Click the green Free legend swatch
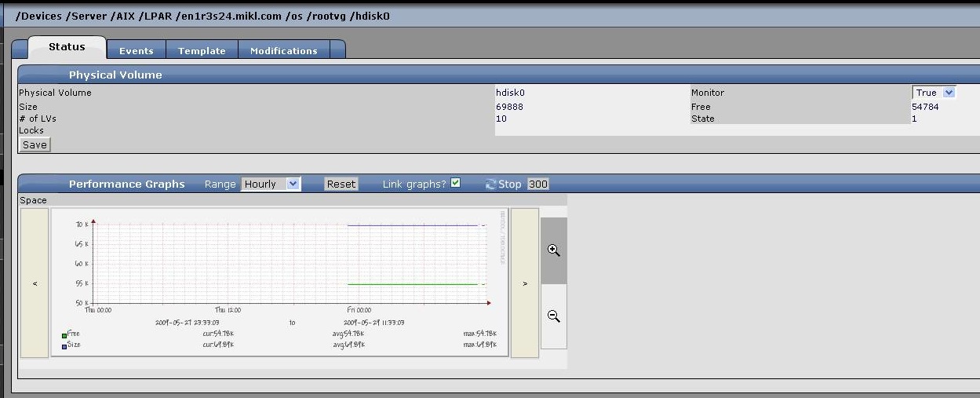This screenshot has height=398, width=980. [64, 335]
